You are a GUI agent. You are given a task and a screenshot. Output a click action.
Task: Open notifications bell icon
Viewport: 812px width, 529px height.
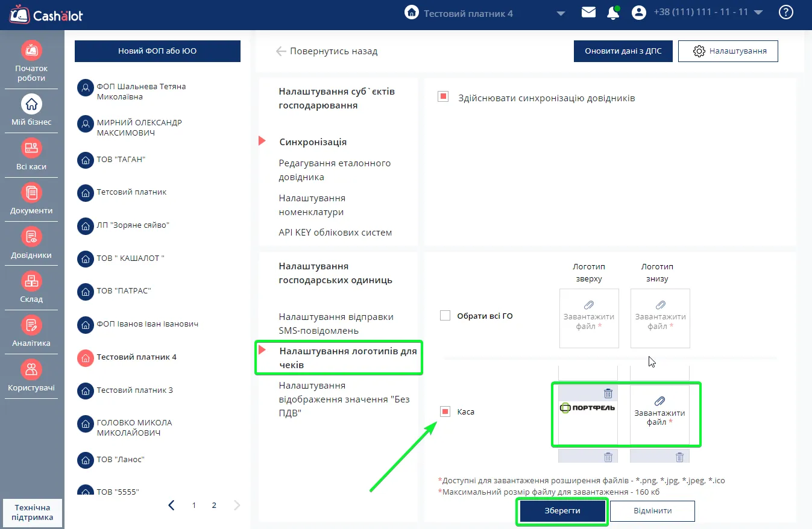[x=614, y=13]
